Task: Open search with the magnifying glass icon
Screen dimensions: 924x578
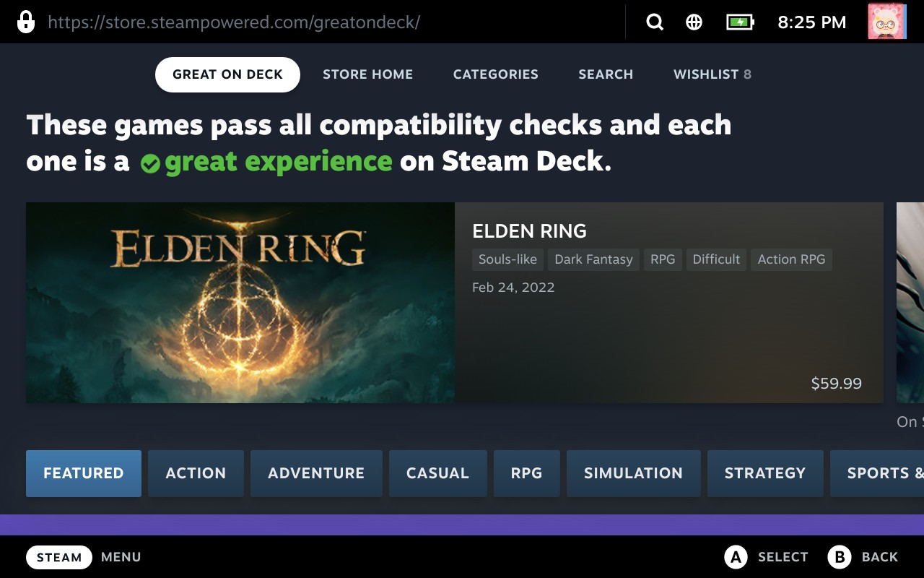Action: pyautogui.click(x=654, y=22)
